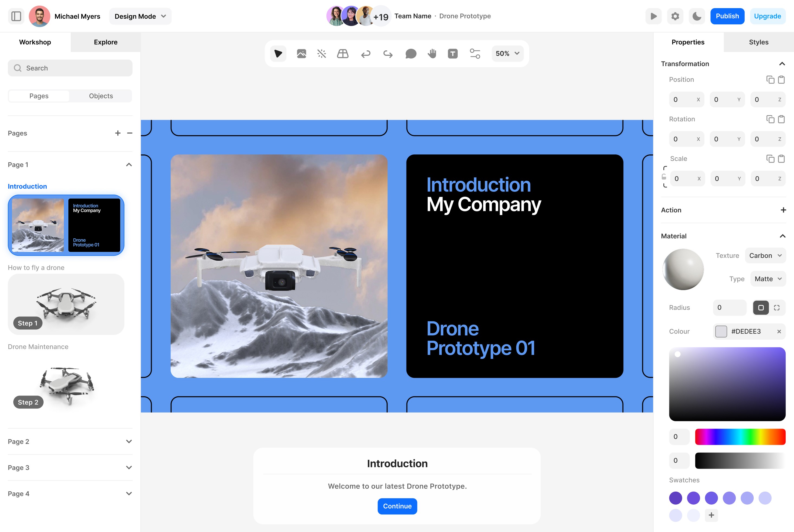Open the Explore tab
The width and height of the screenshot is (794, 532).
click(x=106, y=42)
